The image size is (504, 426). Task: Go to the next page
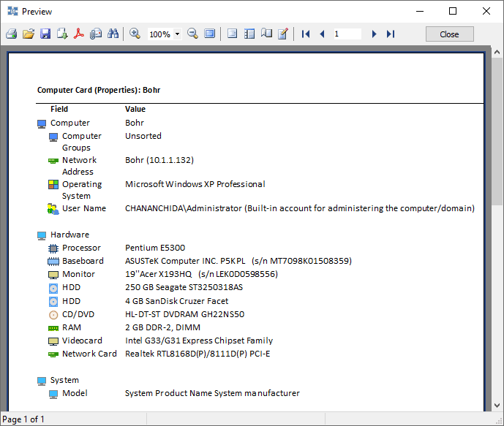(x=374, y=34)
